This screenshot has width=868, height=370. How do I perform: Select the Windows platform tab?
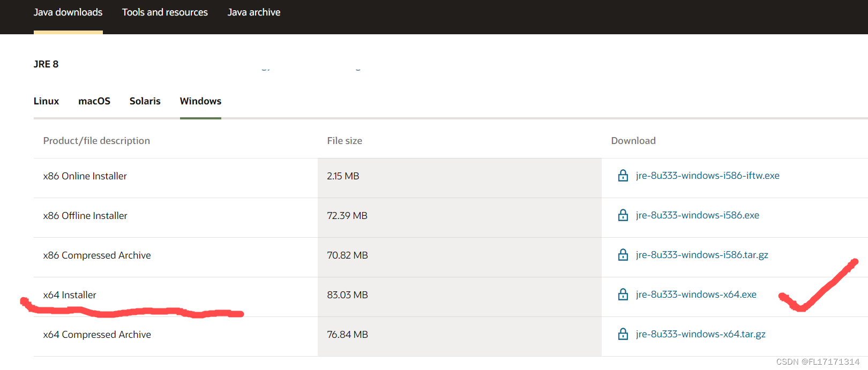coord(200,101)
